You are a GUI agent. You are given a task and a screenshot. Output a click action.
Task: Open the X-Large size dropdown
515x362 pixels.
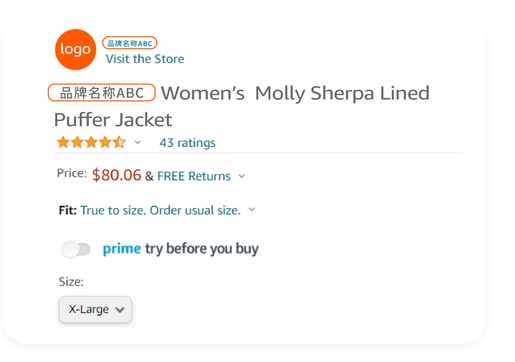tap(95, 310)
